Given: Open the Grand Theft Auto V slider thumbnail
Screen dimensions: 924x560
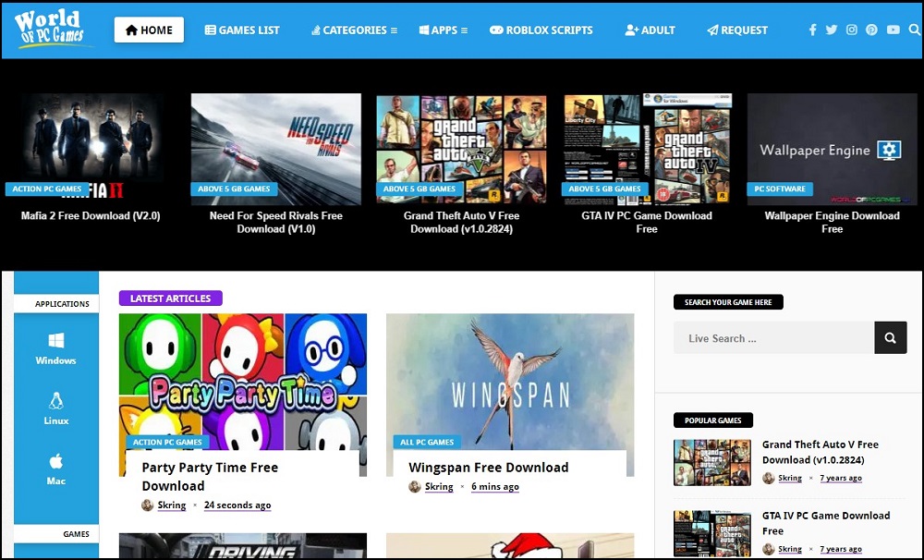Looking at the screenshot, I should (461, 149).
